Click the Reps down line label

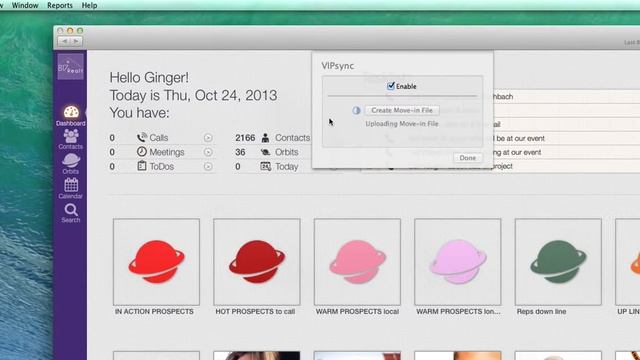(x=541, y=311)
